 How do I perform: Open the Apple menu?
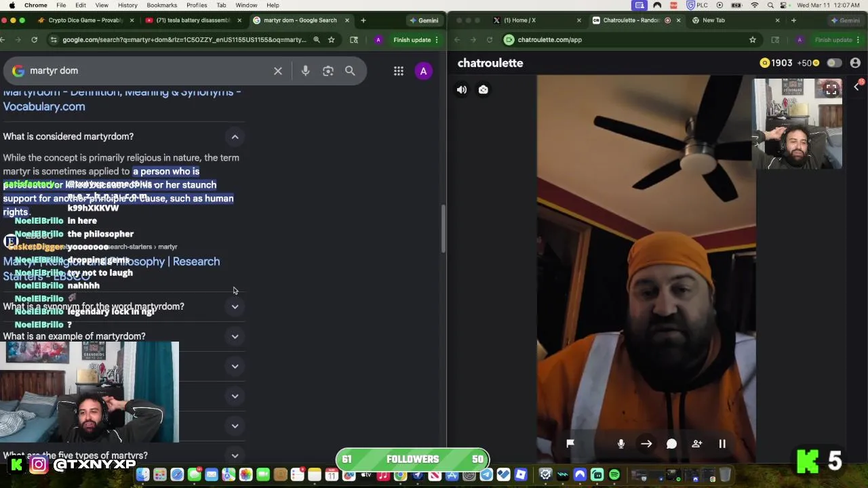click(12, 5)
